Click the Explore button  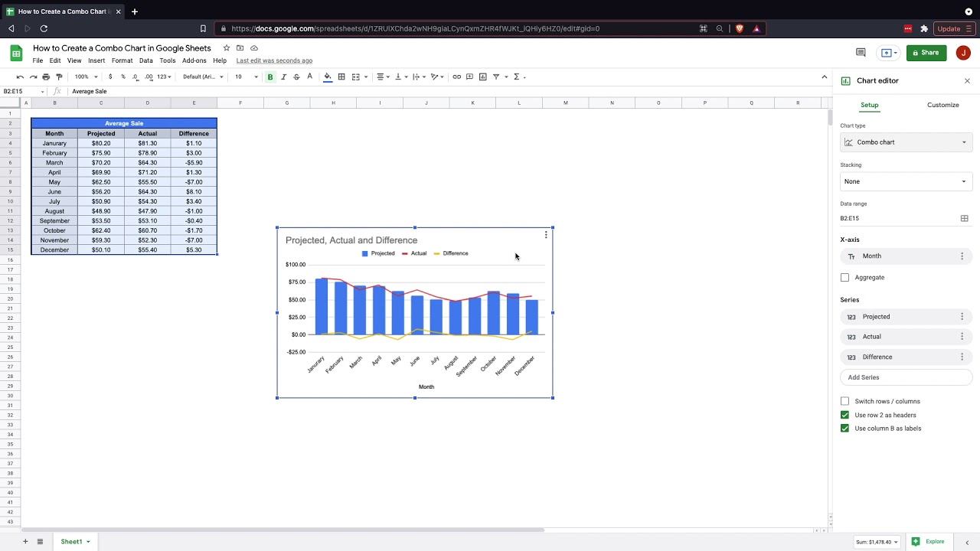[927, 542]
